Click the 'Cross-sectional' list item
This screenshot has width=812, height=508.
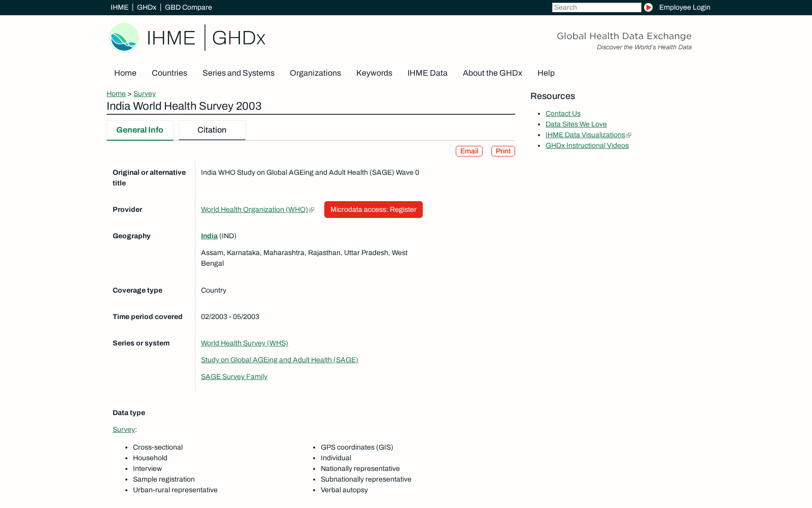click(158, 447)
